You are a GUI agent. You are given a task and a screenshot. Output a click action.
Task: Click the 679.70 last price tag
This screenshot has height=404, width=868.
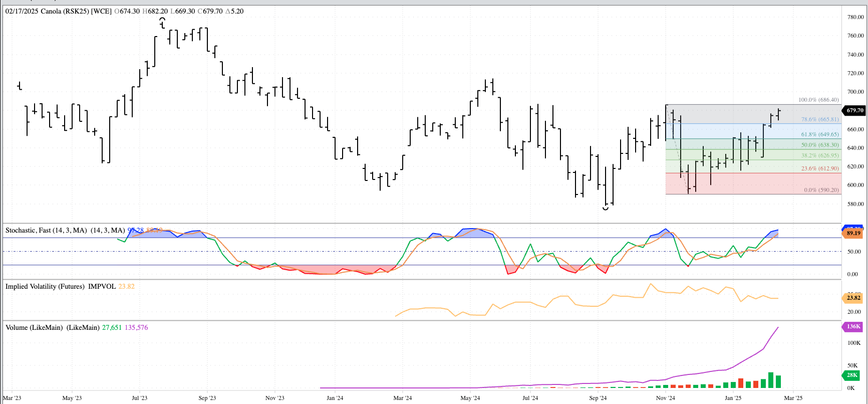(854, 110)
